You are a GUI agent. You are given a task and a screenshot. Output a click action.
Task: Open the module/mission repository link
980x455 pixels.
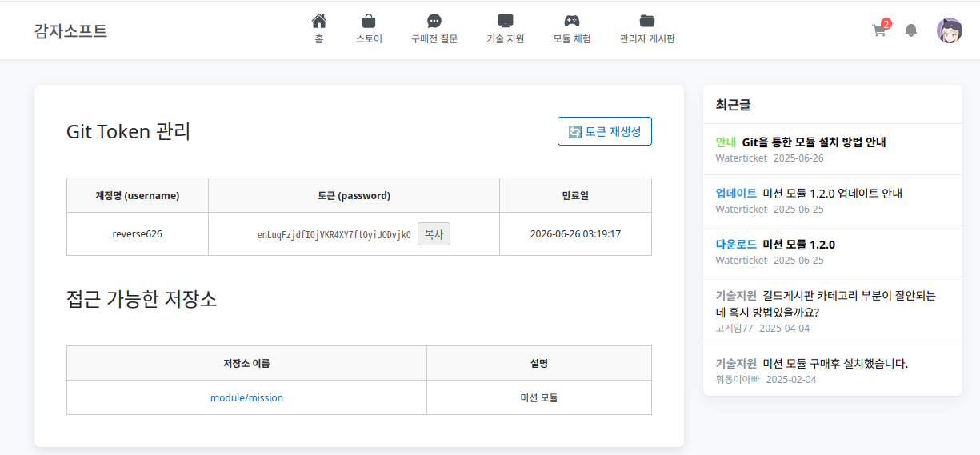point(246,397)
